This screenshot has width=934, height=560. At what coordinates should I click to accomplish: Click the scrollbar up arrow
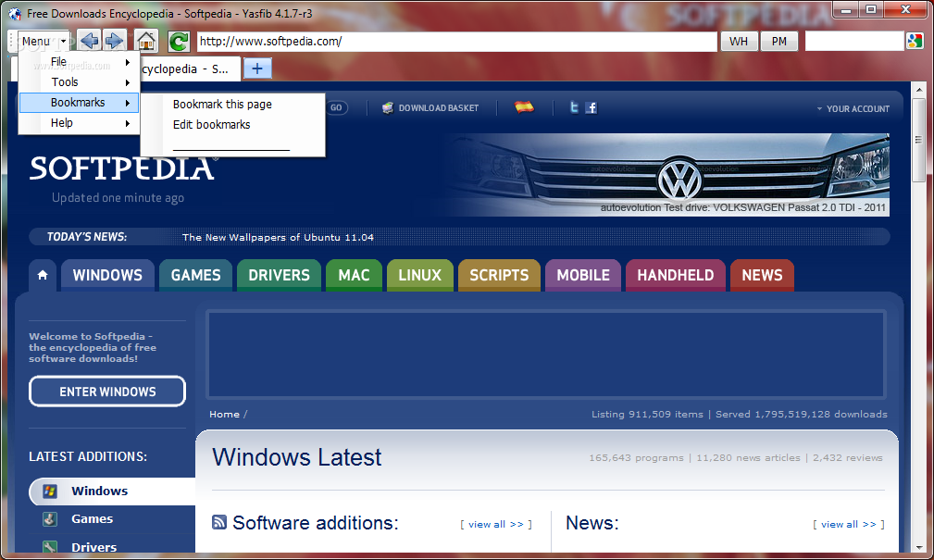point(918,90)
